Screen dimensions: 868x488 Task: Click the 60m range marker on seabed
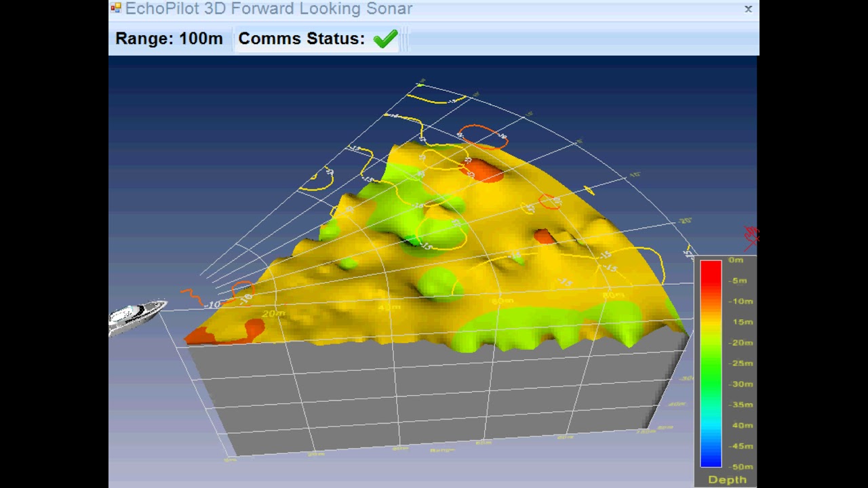tap(502, 300)
